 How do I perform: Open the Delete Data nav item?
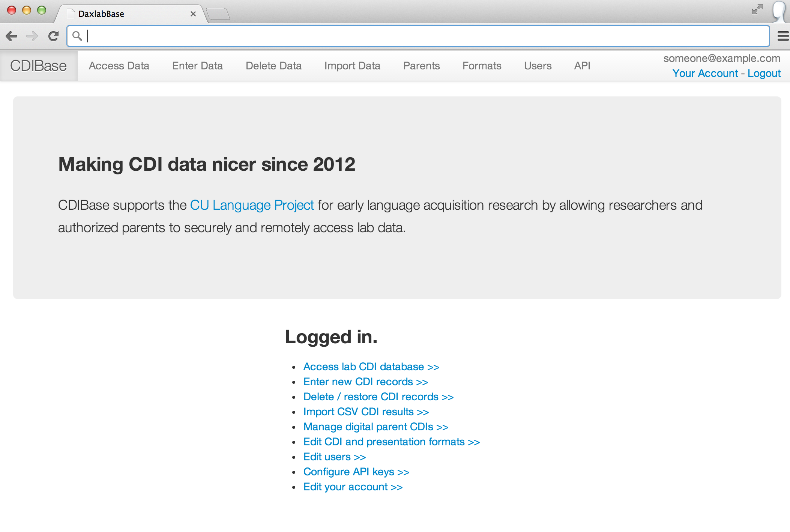273,66
